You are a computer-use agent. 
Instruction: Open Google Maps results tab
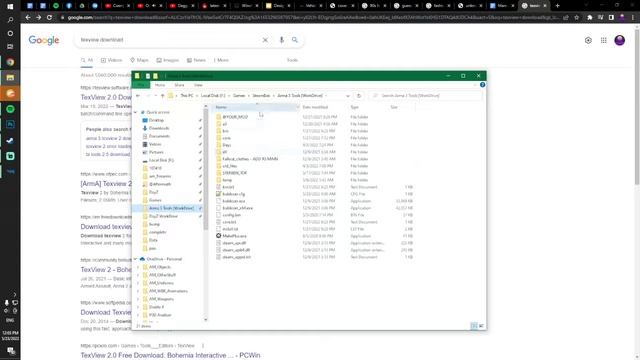139,60
